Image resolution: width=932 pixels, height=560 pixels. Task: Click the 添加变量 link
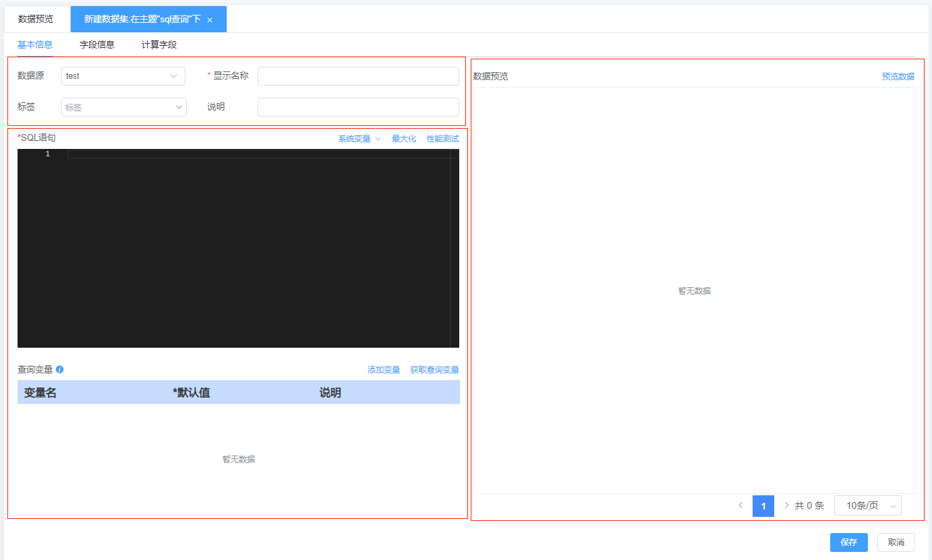tap(384, 370)
